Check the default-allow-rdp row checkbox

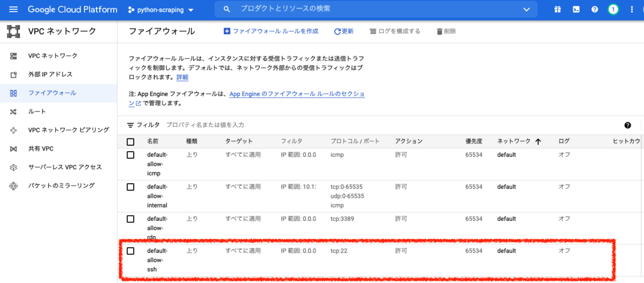click(130, 219)
